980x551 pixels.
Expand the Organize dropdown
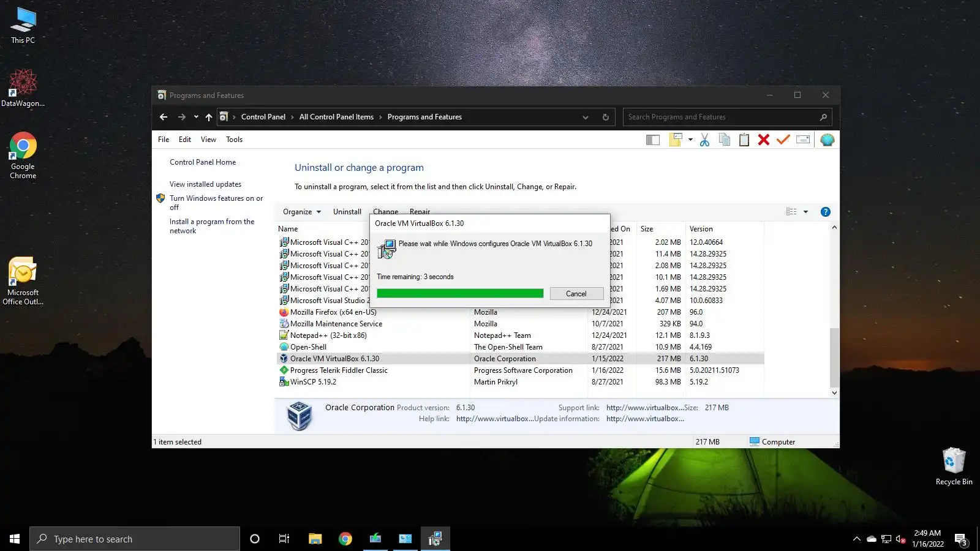[302, 212]
